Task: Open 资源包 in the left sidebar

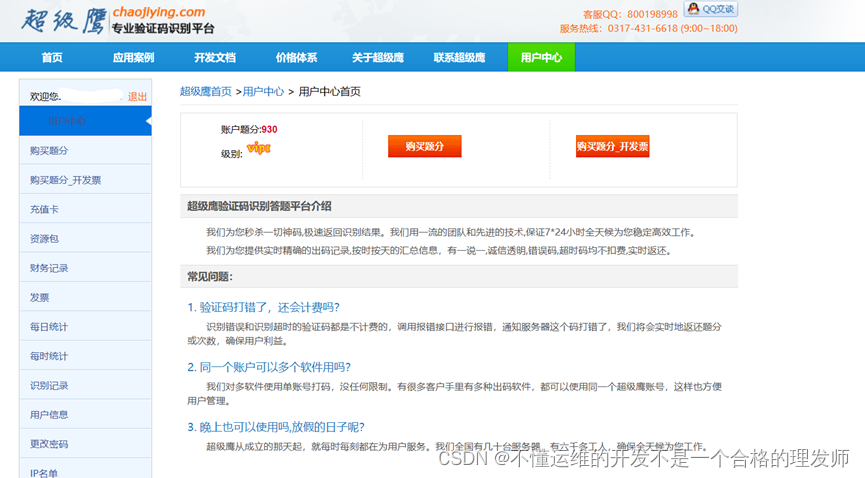Action: 86,238
